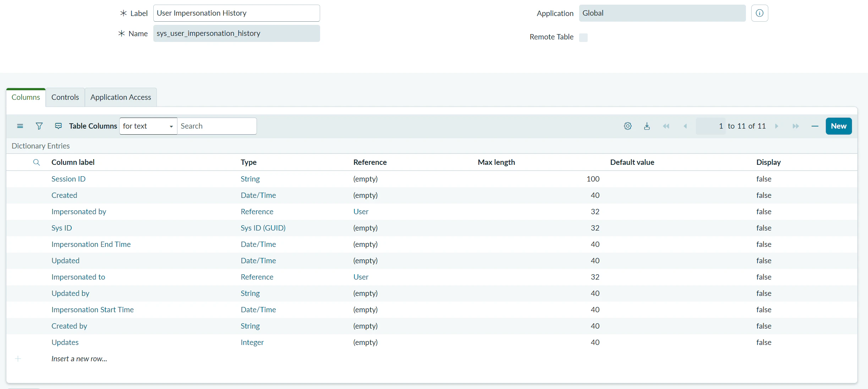Show the filter funnel for Table Columns
The width and height of the screenshot is (868, 389).
tap(39, 126)
